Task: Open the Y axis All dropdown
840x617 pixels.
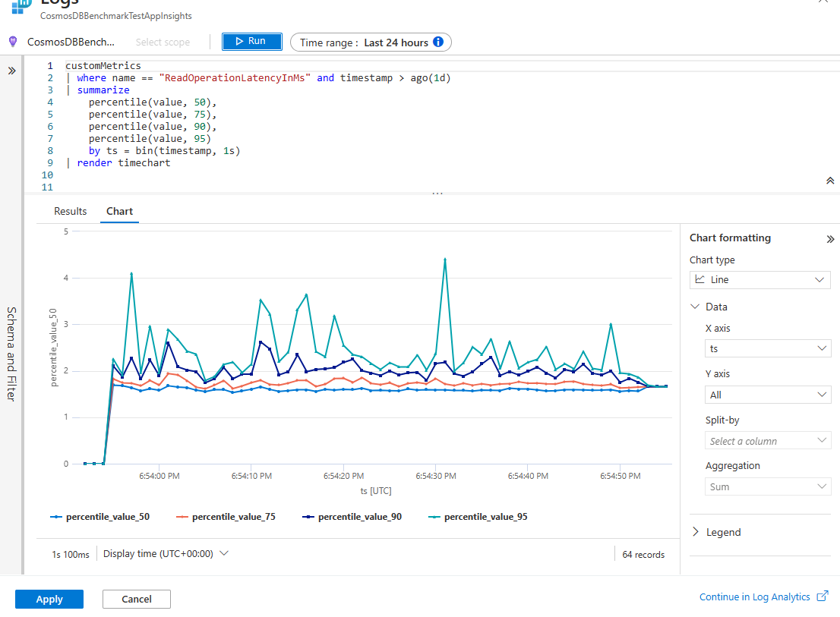Action: (768, 395)
